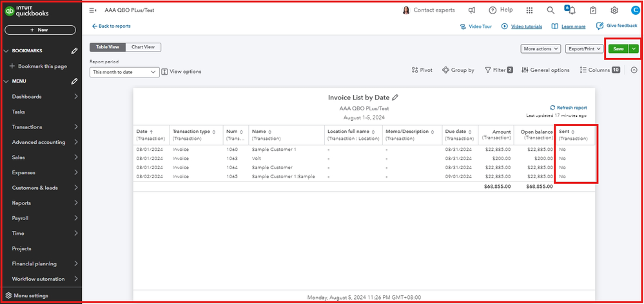Viewport: 644px width, 304px height.
Task: Switch to Chart View
Action: [143, 47]
